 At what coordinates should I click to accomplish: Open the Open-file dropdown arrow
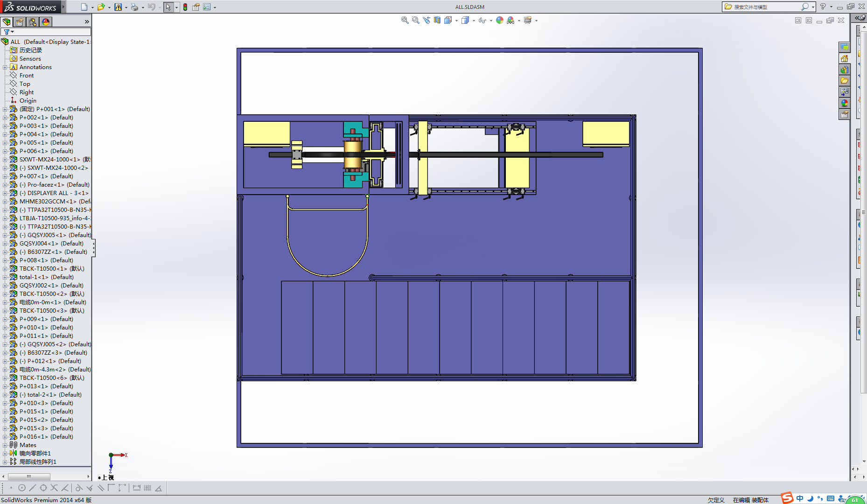(x=109, y=7)
